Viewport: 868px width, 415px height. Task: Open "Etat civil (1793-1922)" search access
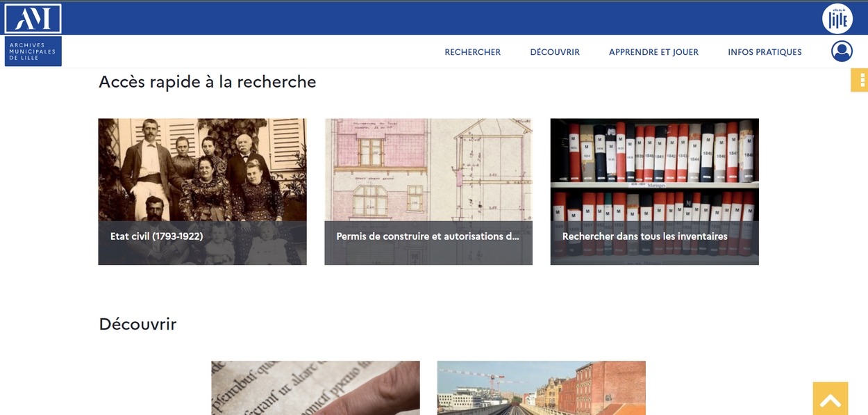[x=202, y=191]
